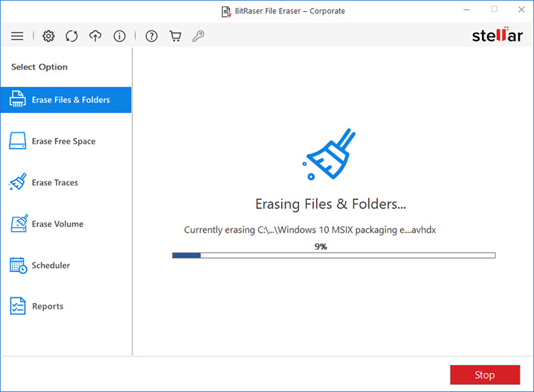Open settings gear icon
Viewport: 534px width, 392px height.
click(x=48, y=36)
